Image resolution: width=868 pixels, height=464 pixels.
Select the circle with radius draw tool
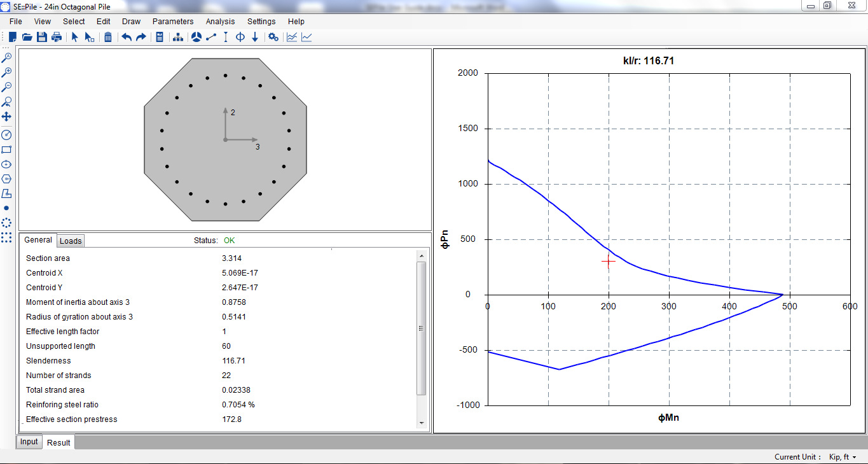6,135
